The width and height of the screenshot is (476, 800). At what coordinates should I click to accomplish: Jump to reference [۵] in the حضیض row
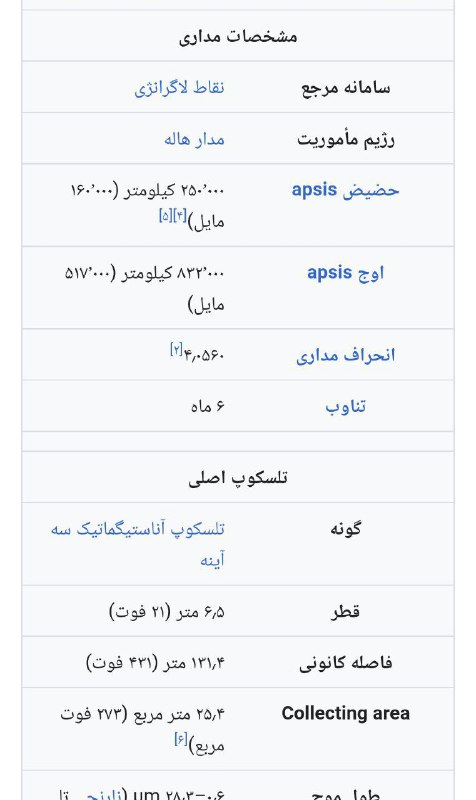click(166, 216)
